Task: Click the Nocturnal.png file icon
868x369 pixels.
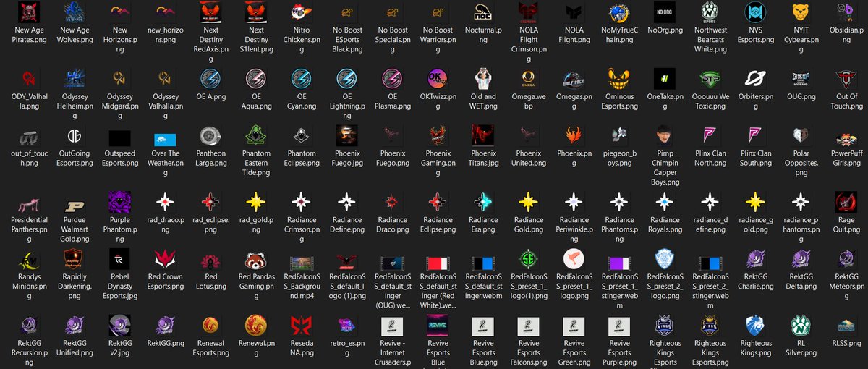Action: (483, 12)
